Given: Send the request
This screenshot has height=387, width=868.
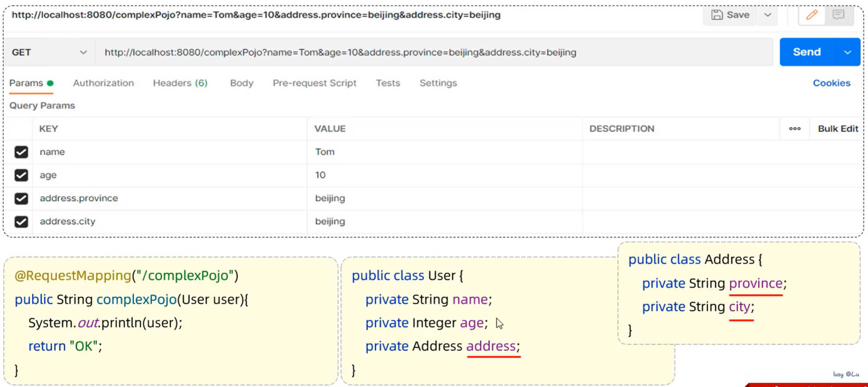Looking at the screenshot, I should point(807,52).
